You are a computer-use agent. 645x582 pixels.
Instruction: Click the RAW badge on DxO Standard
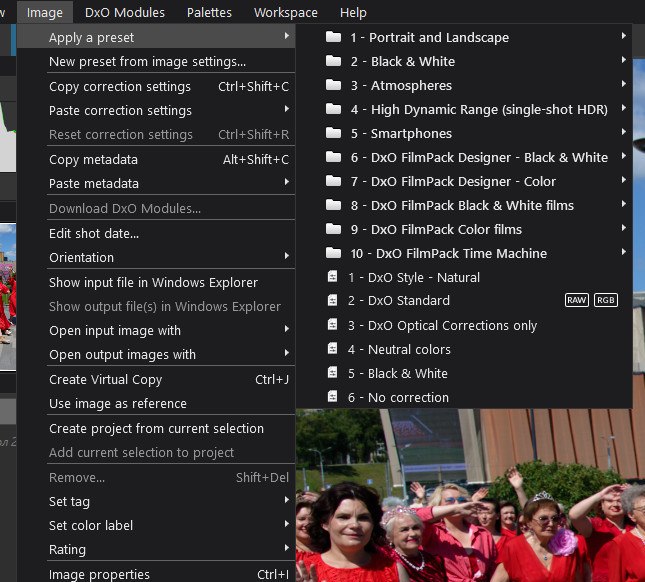(577, 300)
